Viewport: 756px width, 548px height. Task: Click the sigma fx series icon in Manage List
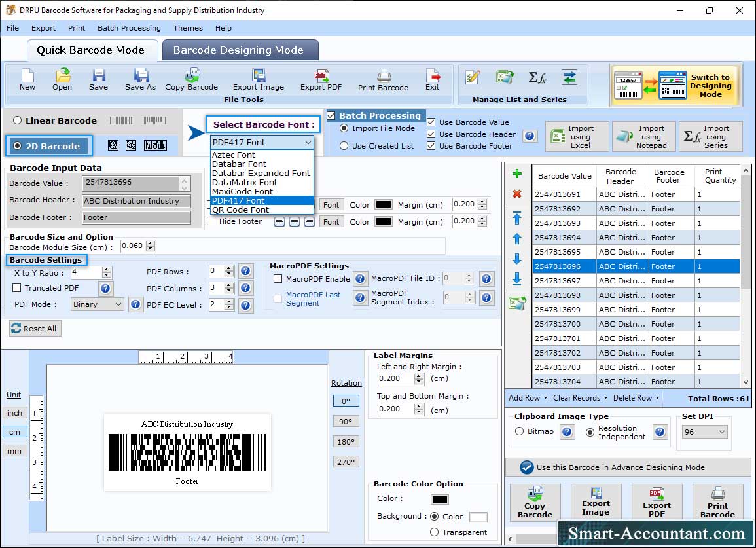(x=537, y=77)
